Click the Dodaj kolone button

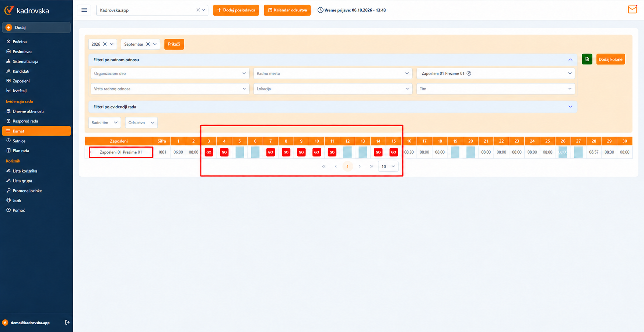point(610,59)
